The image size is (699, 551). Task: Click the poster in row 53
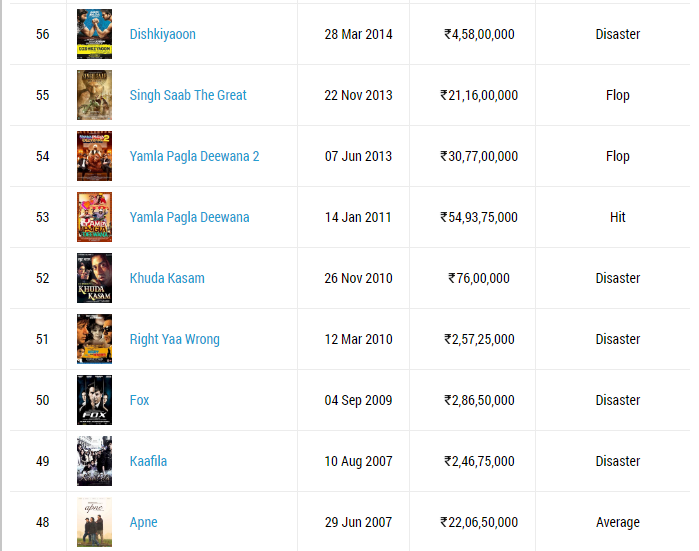point(95,217)
